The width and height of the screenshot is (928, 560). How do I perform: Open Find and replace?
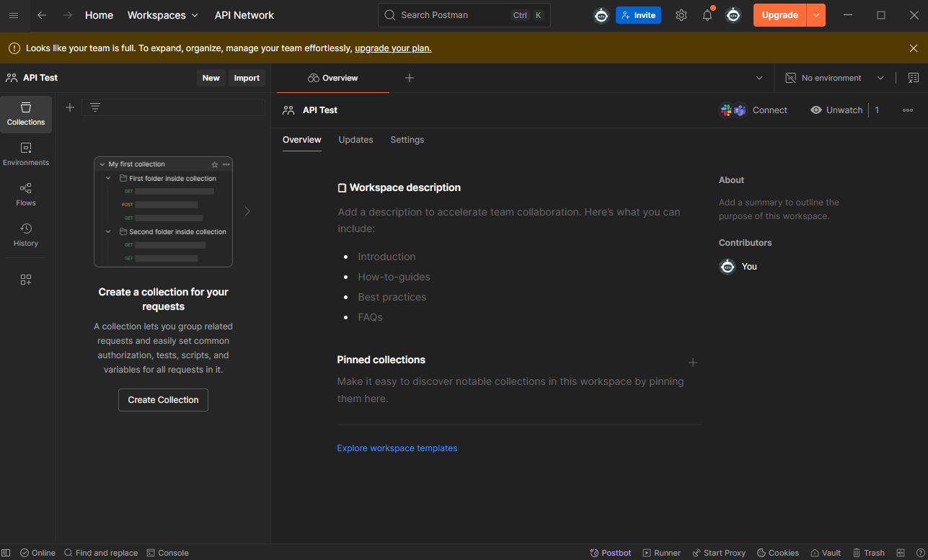coord(101,553)
